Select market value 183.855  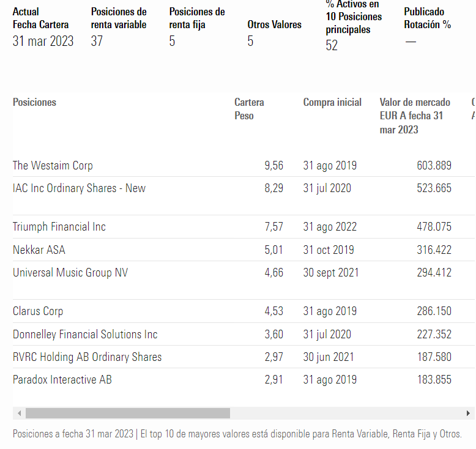[434, 380]
